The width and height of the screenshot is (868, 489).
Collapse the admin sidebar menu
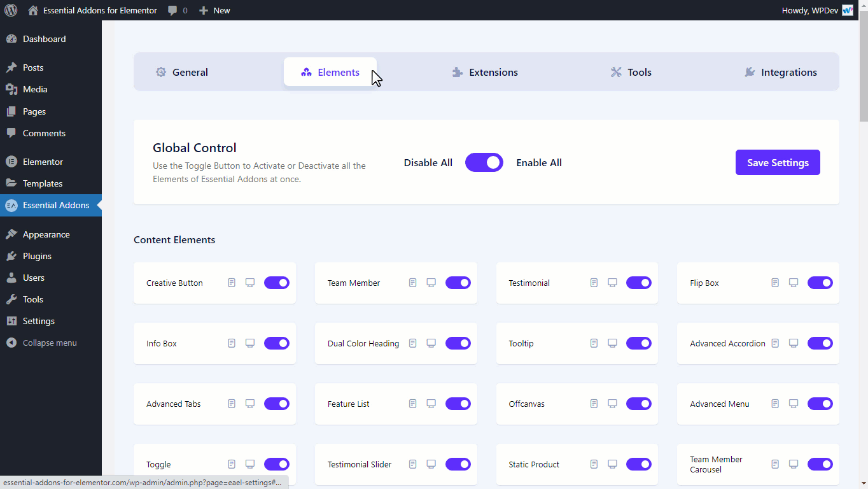tap(51, 343)
